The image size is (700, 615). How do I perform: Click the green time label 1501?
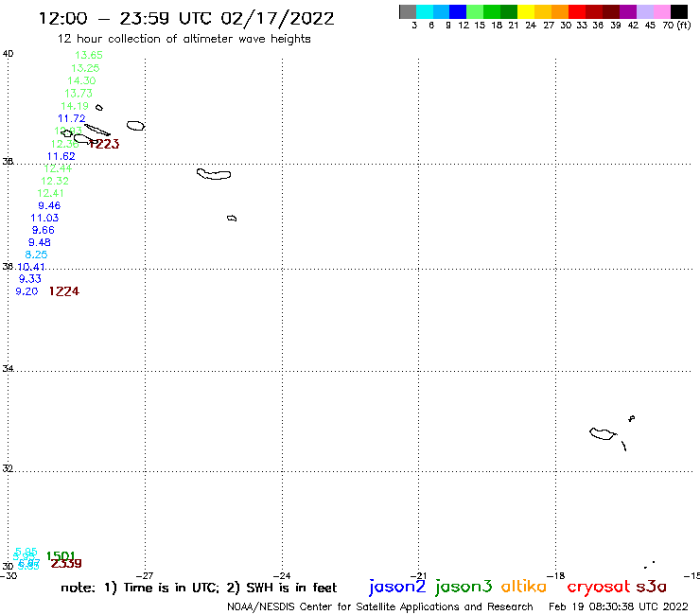point(61,556)
